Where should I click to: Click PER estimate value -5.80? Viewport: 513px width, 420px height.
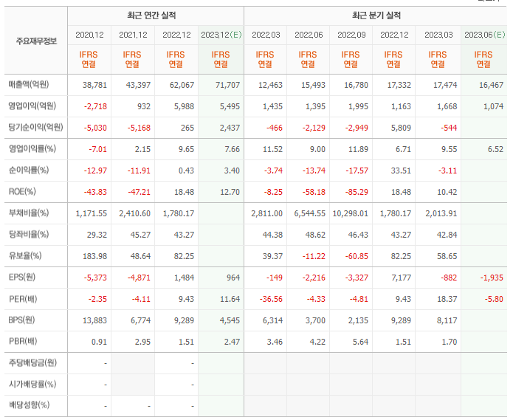pos(493,299)
